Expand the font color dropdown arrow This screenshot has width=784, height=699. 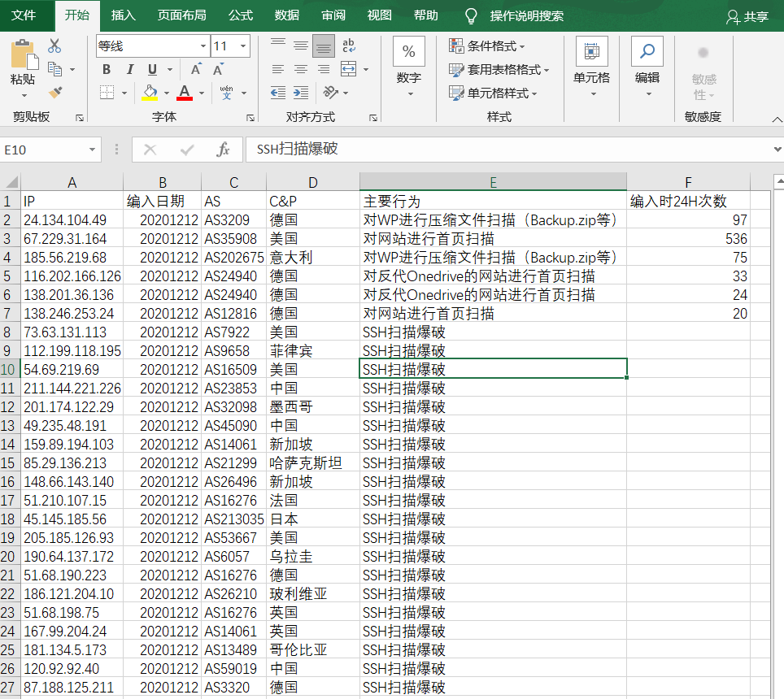click(x=202, y=93)
